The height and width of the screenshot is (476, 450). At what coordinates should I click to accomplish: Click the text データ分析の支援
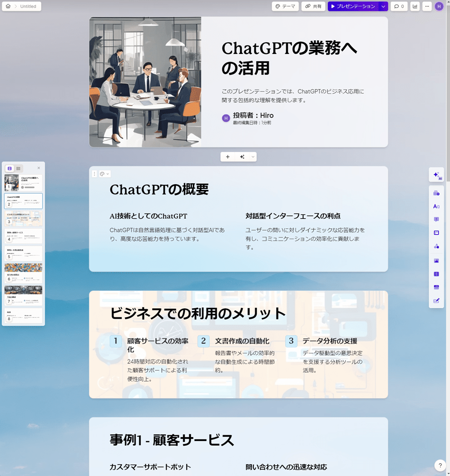click(x=330, y=341)
